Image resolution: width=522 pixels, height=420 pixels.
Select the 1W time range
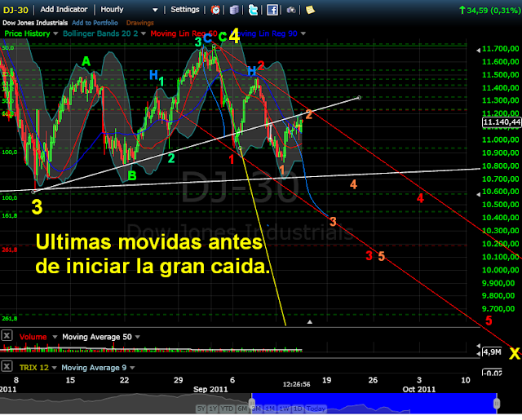284,409
